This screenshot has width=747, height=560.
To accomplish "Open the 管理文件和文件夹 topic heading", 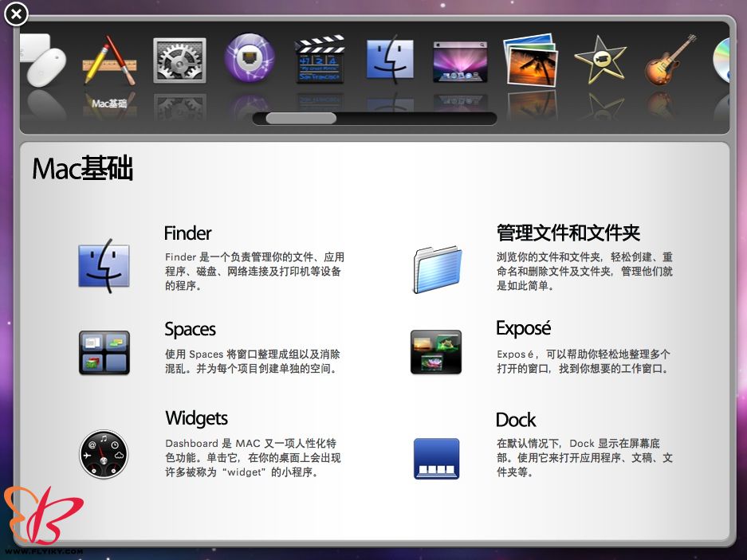I will click(568, 233).
